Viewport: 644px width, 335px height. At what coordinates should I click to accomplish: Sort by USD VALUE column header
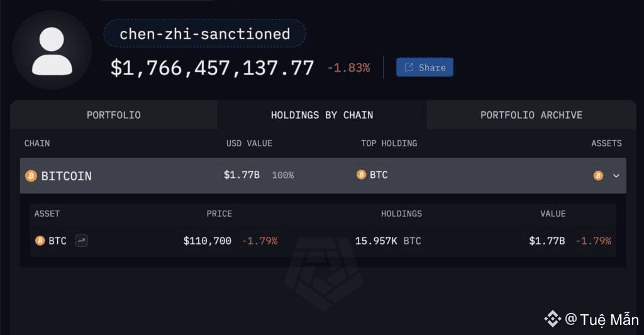(x=249, y=143)
